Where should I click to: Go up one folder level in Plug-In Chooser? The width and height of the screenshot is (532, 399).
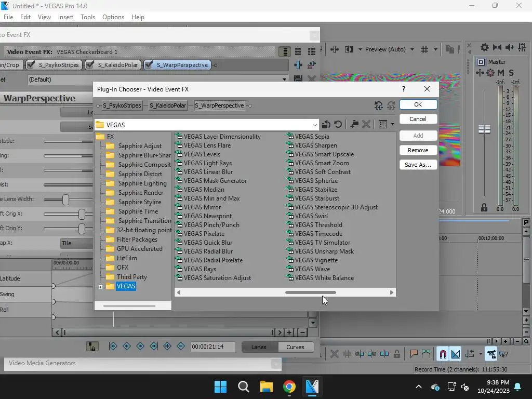click(326, 125)
